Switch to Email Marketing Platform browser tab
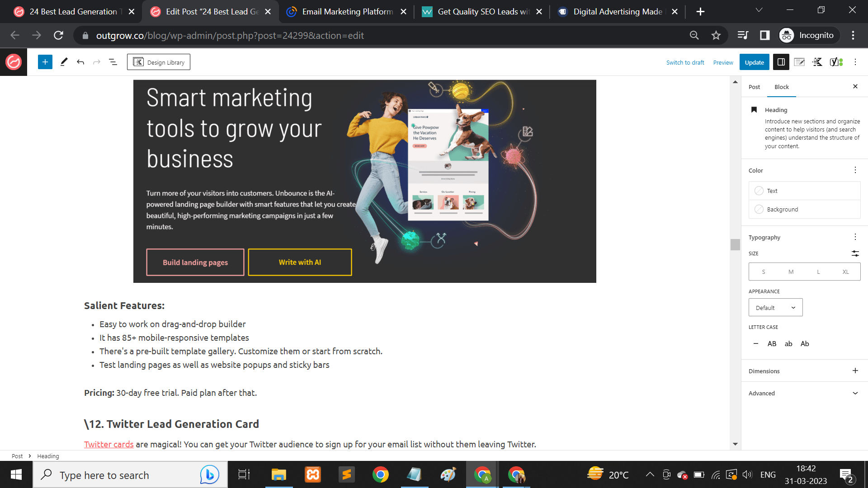Image resolution: width=868 pixels, height=488 pixels. [347, 12]
